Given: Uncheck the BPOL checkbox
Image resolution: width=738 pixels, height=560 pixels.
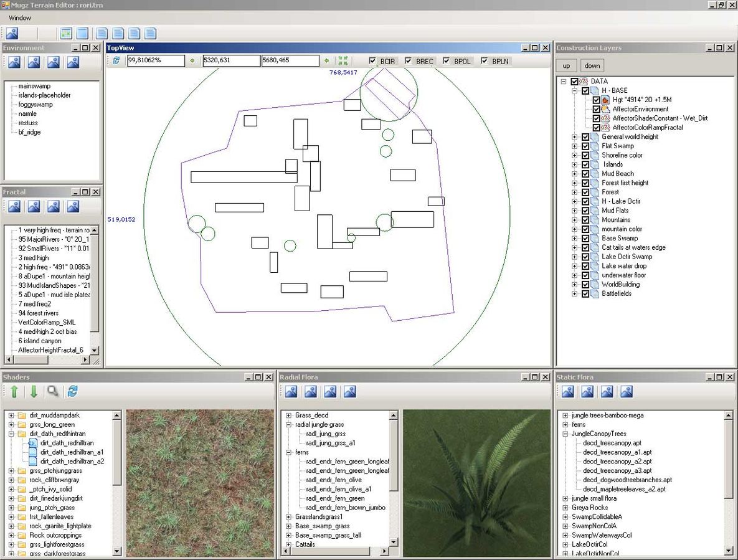Looking at the screenshot, I should pyautogui.click(x=447, y=61).
